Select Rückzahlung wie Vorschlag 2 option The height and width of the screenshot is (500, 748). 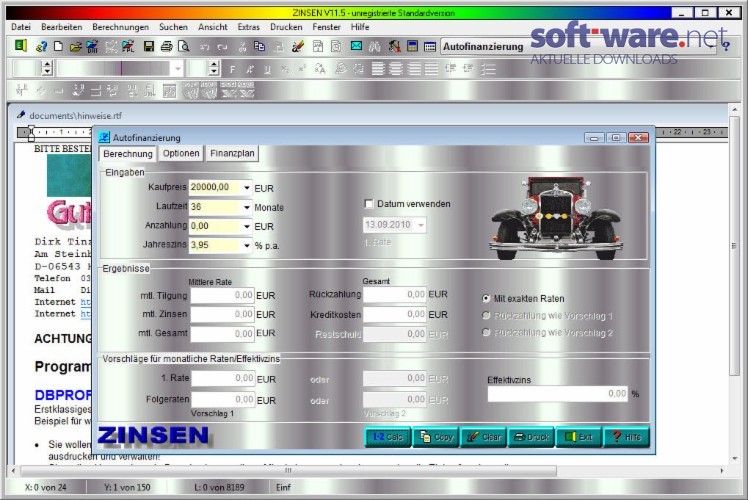pos(486,332)
